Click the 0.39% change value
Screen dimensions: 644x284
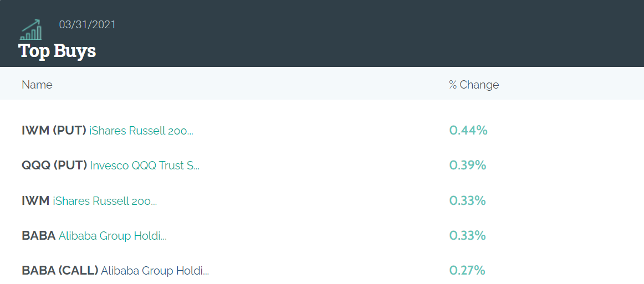[x=468, y=166]
